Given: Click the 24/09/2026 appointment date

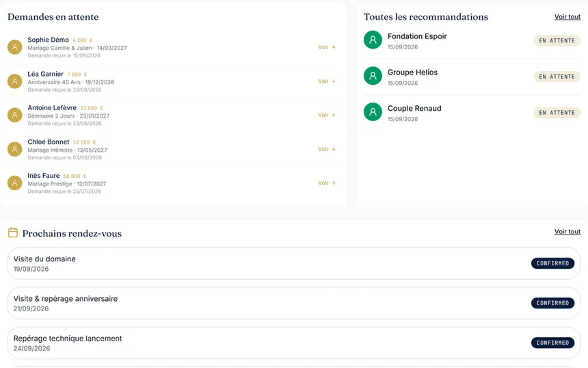Looking at the screenshot, I should [31, 348].
